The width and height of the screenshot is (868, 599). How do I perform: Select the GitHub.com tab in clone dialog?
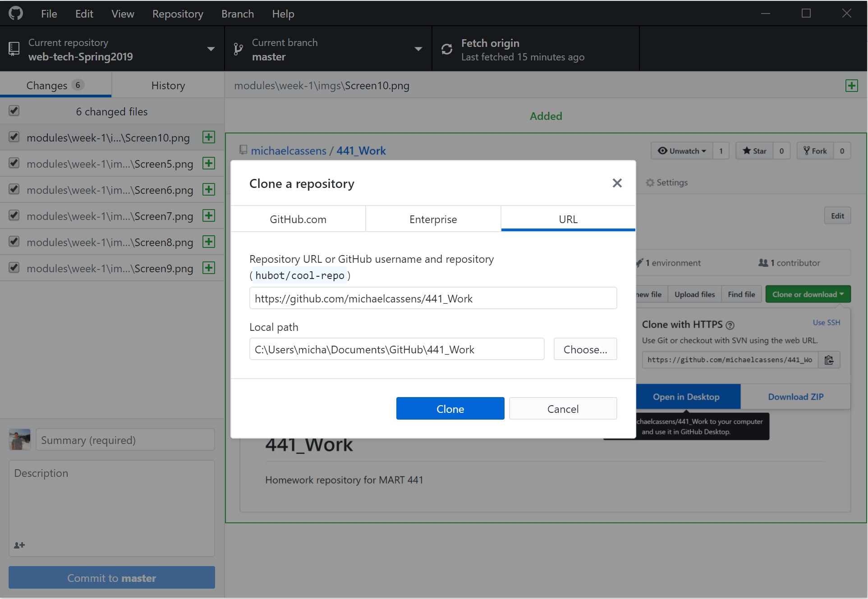298,219
